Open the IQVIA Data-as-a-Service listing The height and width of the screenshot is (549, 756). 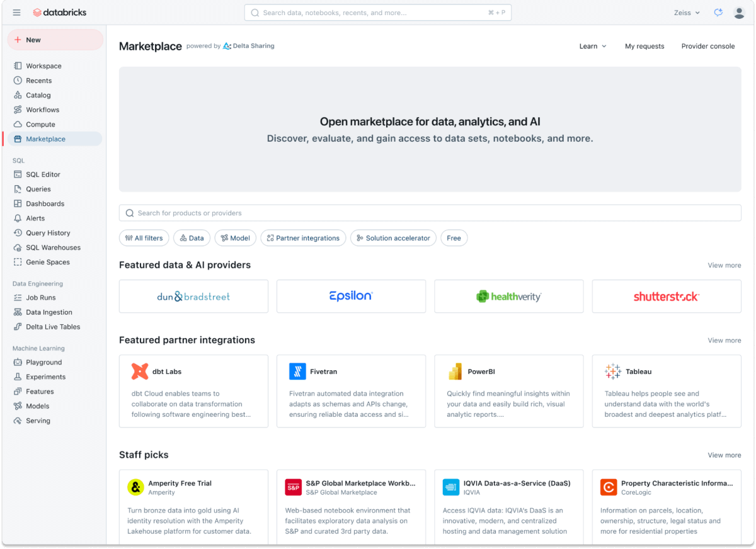(508, 507)
